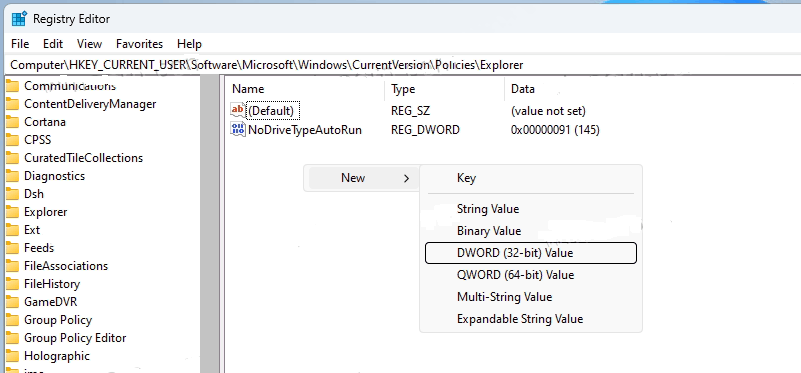Click the Cortana folder icon
Image resolution: width=801 pixels, height=373 pixels.
pos(13,122)
